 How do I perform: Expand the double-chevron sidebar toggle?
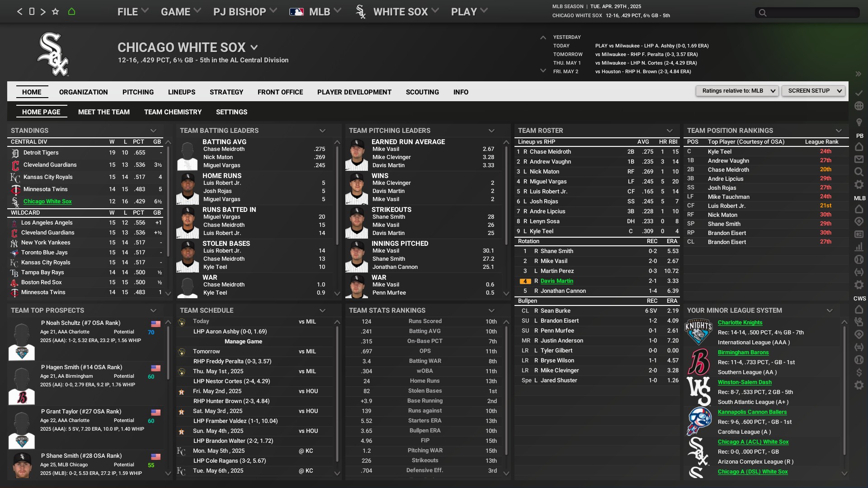tap(858, 74)
